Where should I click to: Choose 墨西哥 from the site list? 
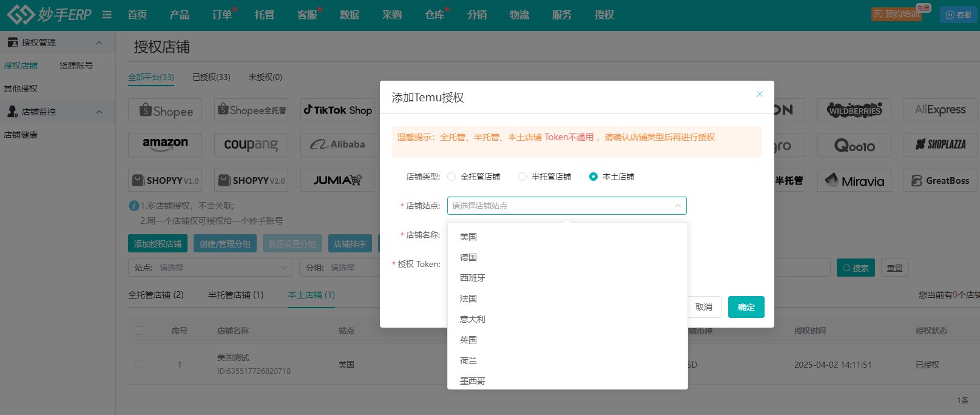click(x=567, y=380)
